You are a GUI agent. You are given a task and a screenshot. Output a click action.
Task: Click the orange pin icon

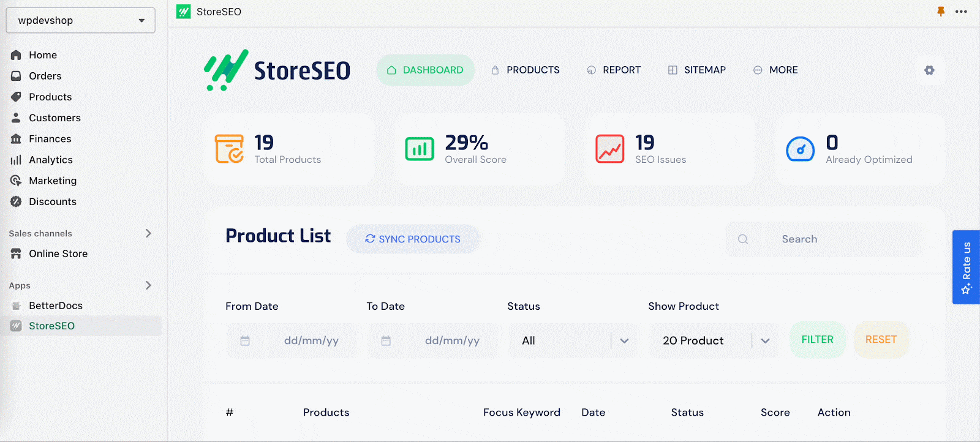coord(941,12)
